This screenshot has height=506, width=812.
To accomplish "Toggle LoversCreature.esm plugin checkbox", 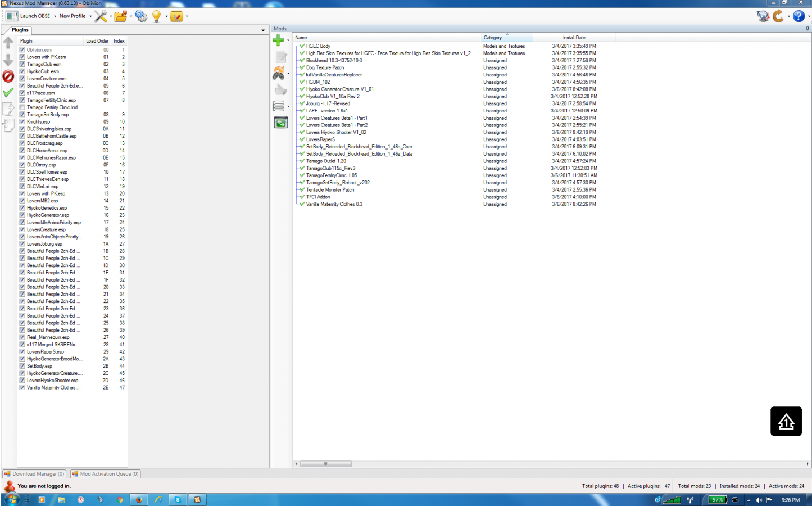I will pos(22,79).
